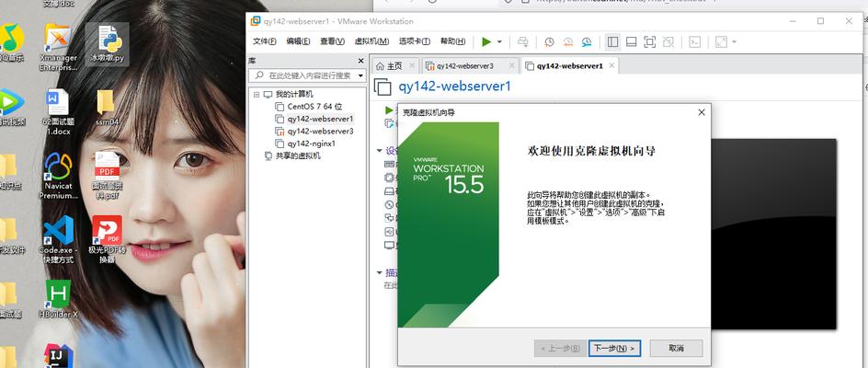The image size is (868, 368).
Task: Select CentOS 7 64 位 in library
Action: [x=314, y=107]
